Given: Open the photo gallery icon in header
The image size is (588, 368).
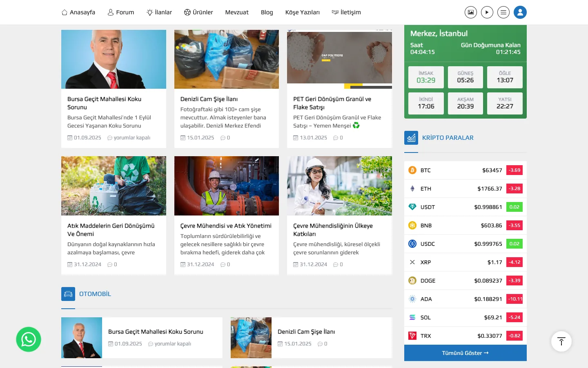Looking at the screenshot, I should pos(471,12).
